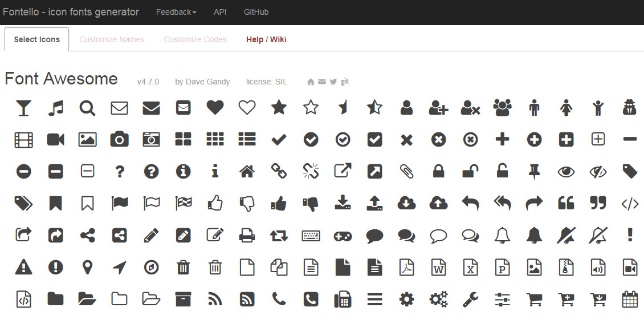Select the plain RSS feed icon
Viewport: 644px width, 320px height.
click(215, 299)
